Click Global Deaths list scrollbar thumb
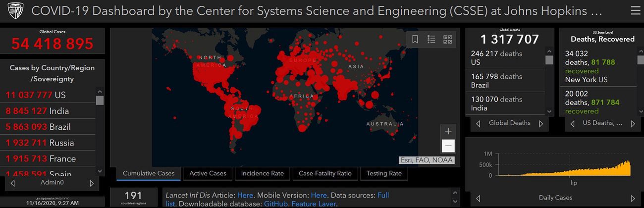The height and width of the screenshot is (208, 644). tap(549, 60)
